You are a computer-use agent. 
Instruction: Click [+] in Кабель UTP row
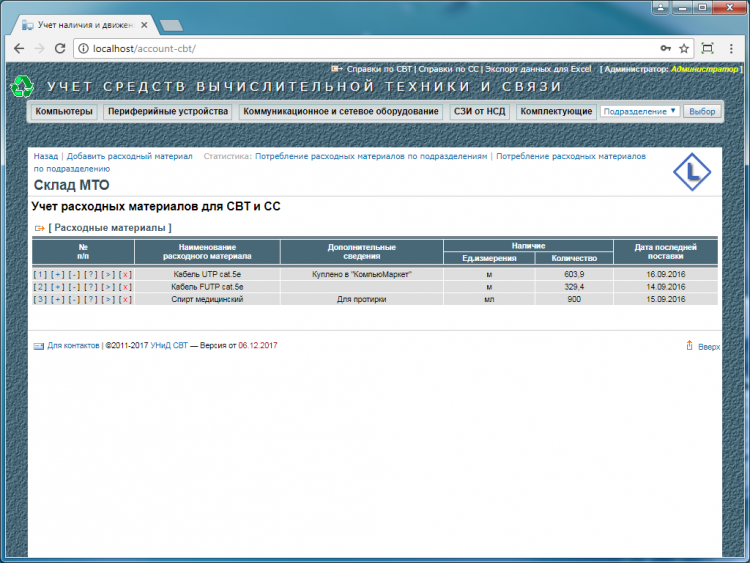(x=57, y=275)
